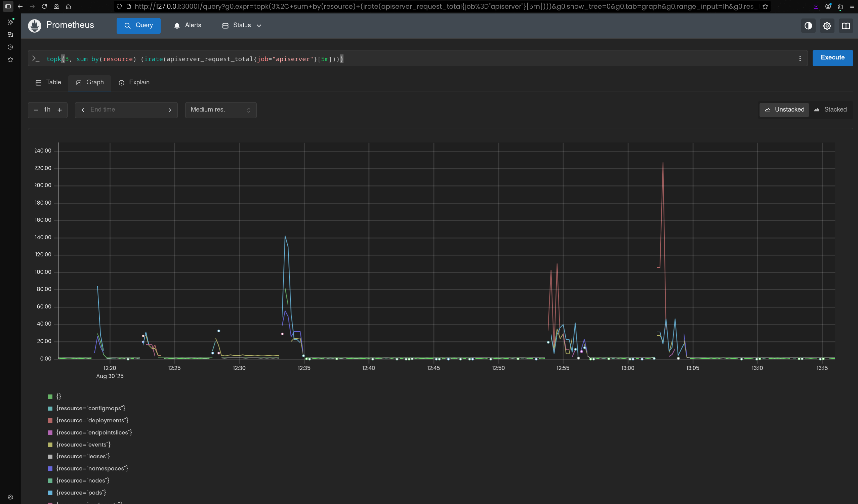Click the browser home icon
This screenshot has width=858, height=504.
(x=69, y=6)
